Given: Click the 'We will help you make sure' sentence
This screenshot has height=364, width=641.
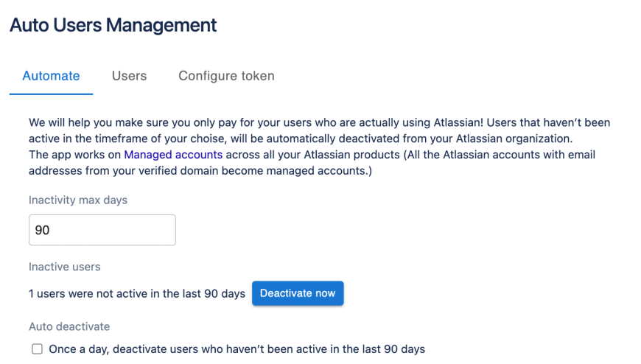Looking at the screenshot, I should coord(103,122).
